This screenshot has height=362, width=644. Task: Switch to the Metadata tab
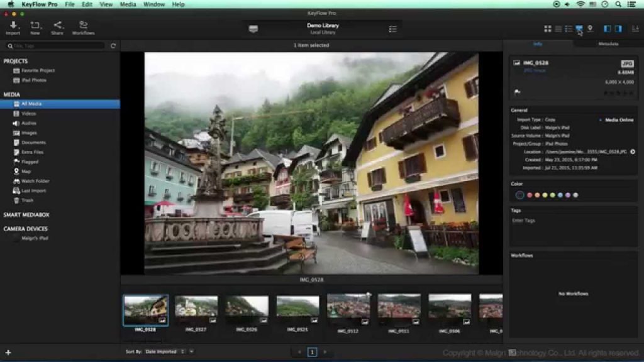point(608,44)
